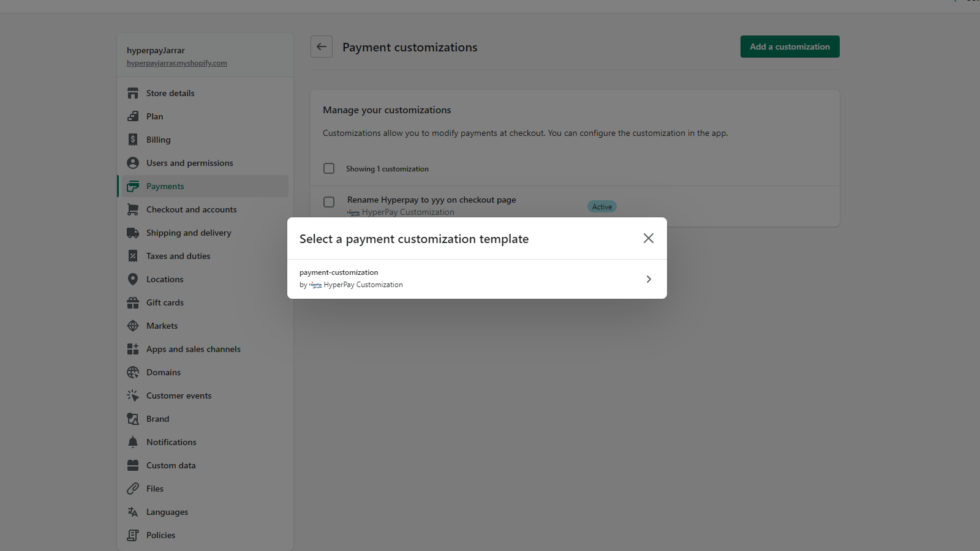Open the payment-customization template chevron
Screen dimensions: 980x551
(x=649, y=279)
